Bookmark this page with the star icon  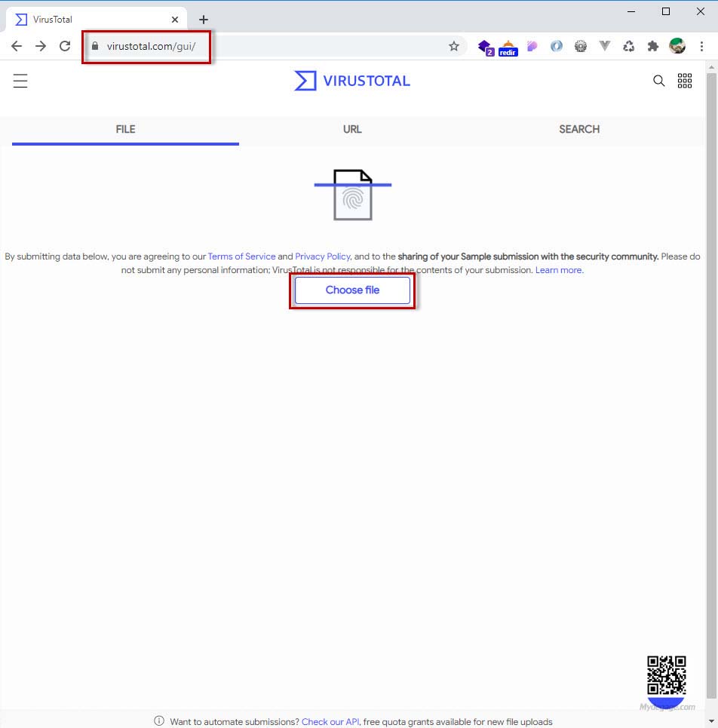(x=454, y=46)
